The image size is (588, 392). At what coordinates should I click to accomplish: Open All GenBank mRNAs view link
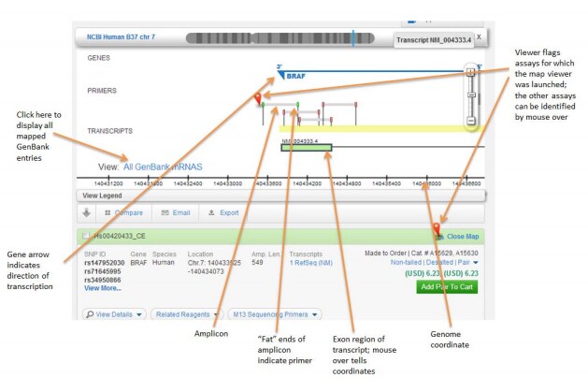tap(163, 167)
